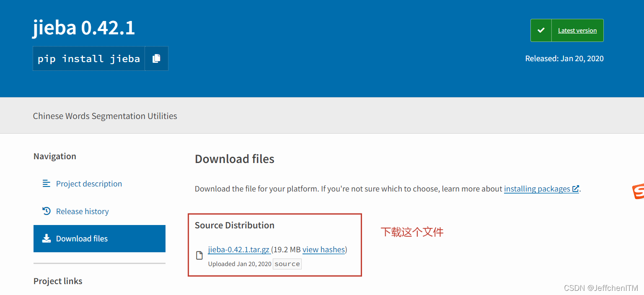Click the file icon beside jieba-0.42.1.tar.gz
The height and width of the screenshot is (295, 644).
(x=200, y=255)
